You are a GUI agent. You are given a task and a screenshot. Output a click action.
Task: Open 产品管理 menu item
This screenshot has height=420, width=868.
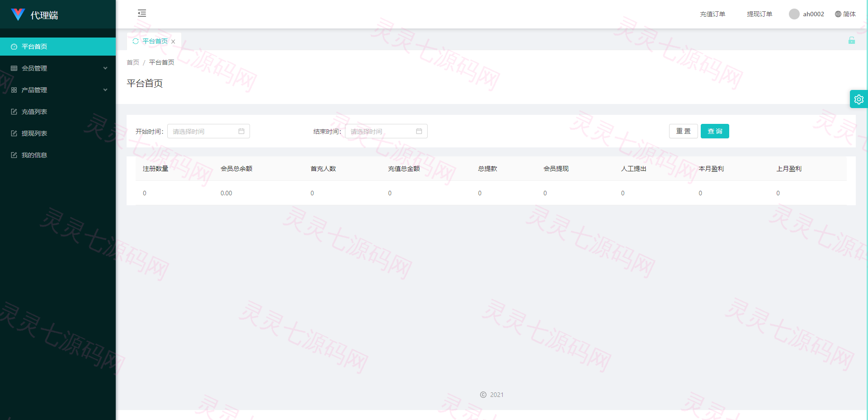click(58, 90)
